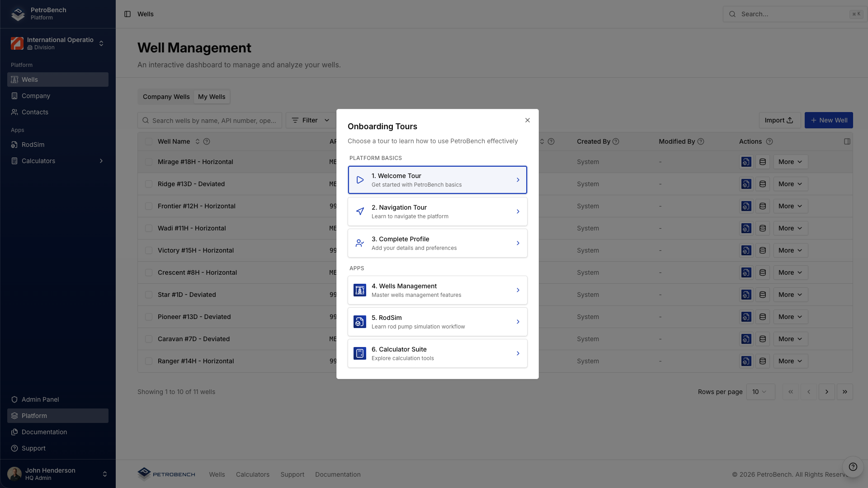The image size is (868, 488).
Task: Open the Wells Management tour
Action: 437,290
